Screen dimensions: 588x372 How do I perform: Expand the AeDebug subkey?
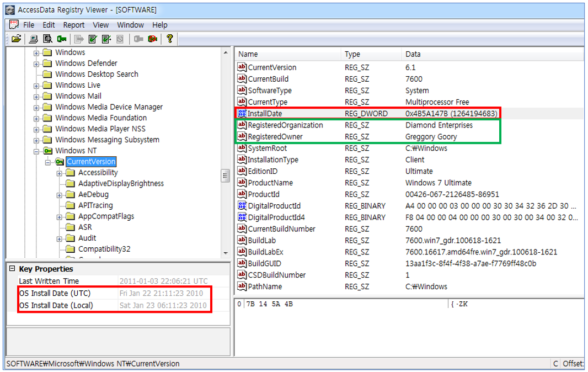coord(59,195)
